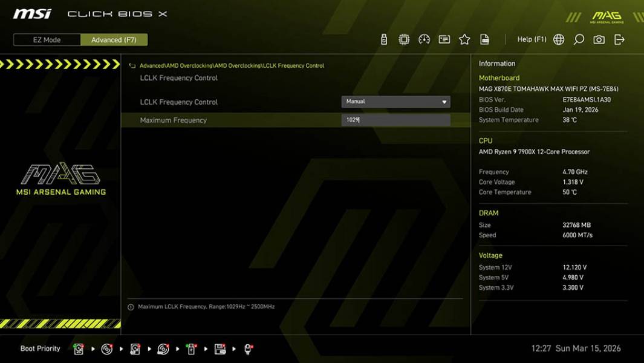Open the LCLK Frequency Control dropdown
This screenshot has height=363, width=644.
coord(396,102)
